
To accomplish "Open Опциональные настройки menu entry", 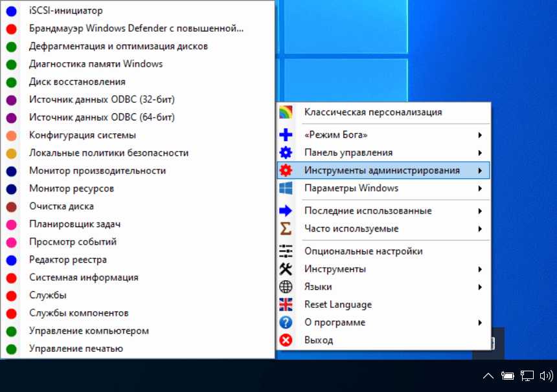I will tap(383, 251).
